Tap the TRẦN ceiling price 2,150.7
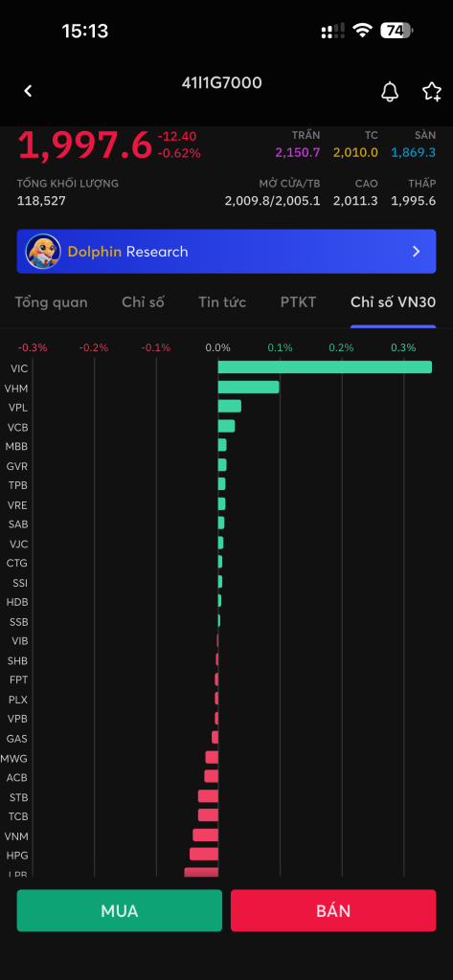This screenshot has height=980, width=453. pos(297,152)
